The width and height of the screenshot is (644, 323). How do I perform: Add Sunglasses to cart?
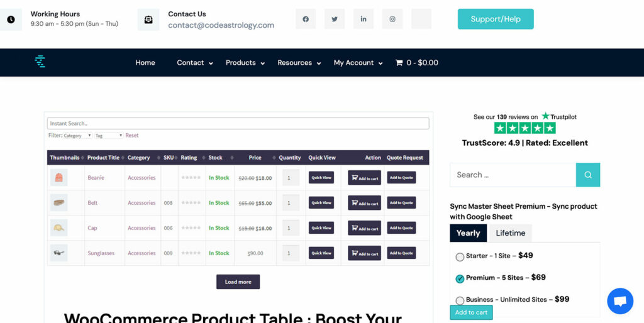(x=364, y=253)
